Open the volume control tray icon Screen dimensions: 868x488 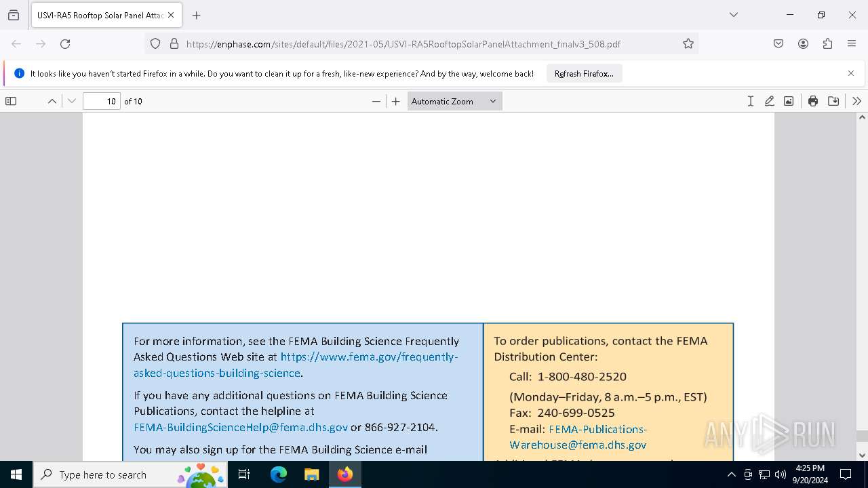point(781,474)
